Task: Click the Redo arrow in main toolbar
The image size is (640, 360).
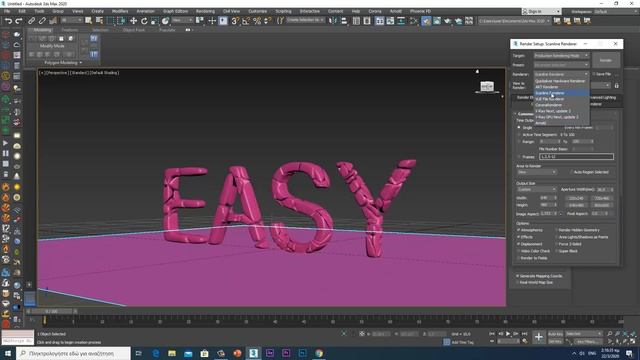Action: point(19,21)
